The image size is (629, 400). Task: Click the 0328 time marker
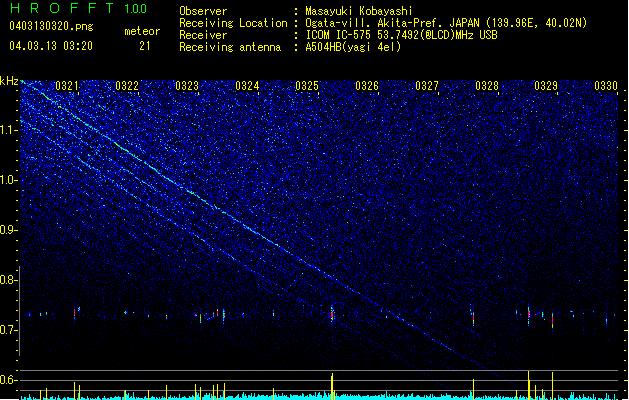[x=487, y=85]
